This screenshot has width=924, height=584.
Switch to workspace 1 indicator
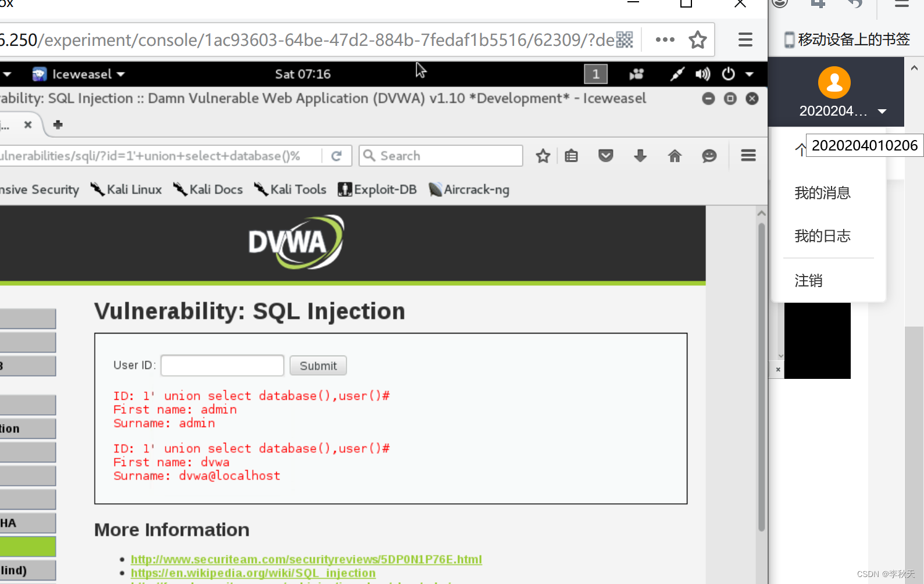pos(595,74)
